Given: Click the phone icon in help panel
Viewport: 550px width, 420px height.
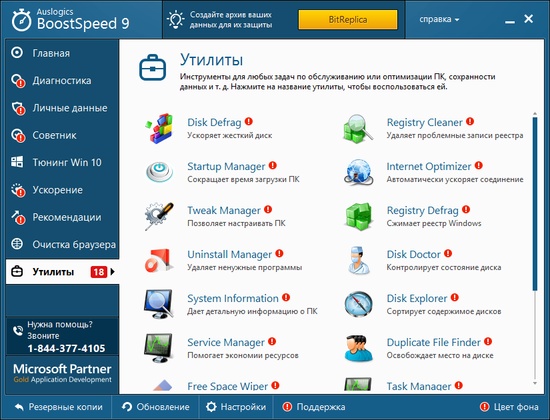Looking at the screenshot, I should pyautogui.click(x=18, y=331).
